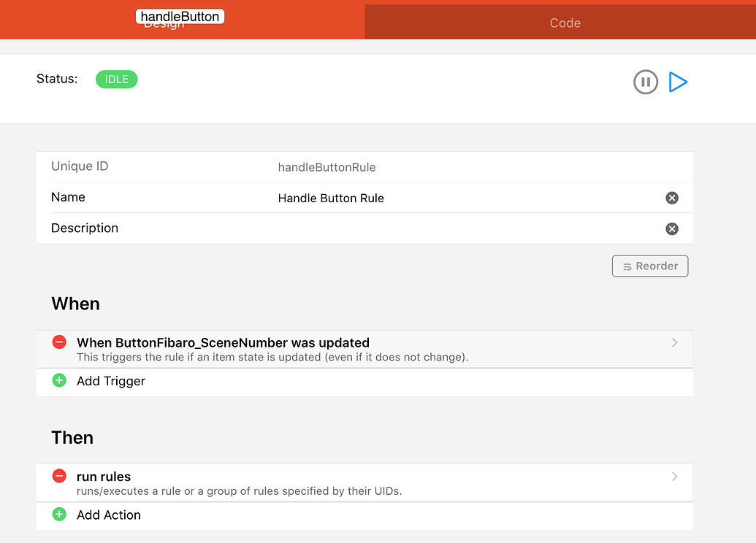
Task: Click the Reorder button
Action: pos(649,266)
